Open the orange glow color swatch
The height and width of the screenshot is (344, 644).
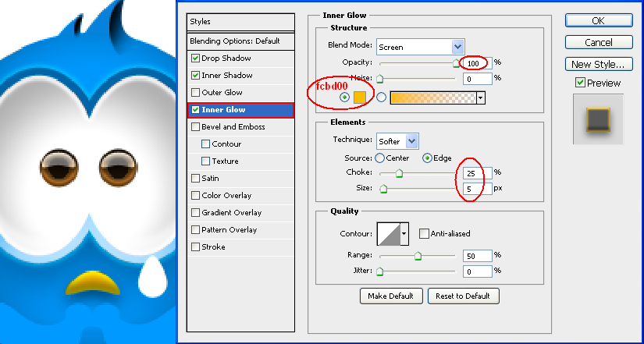click(359, 98)
